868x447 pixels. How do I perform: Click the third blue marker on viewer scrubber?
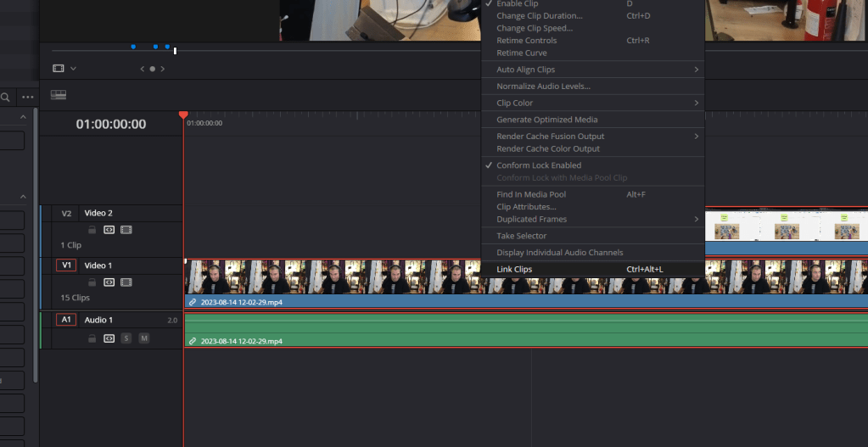pos(167,47)
